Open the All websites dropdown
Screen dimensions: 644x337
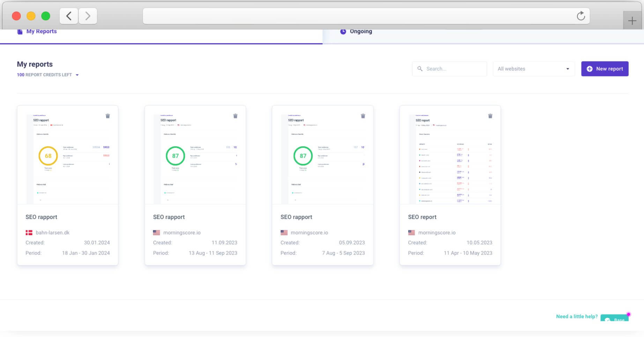533,69
